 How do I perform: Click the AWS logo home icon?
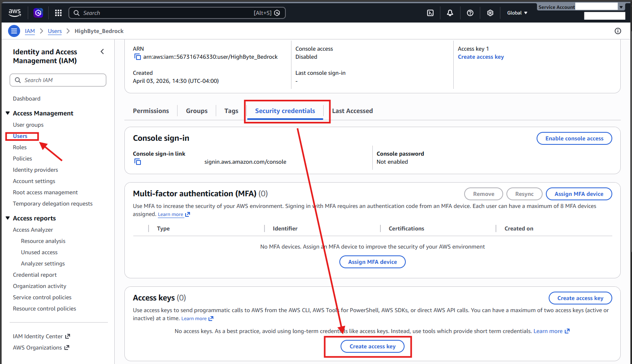coord(14,13)
